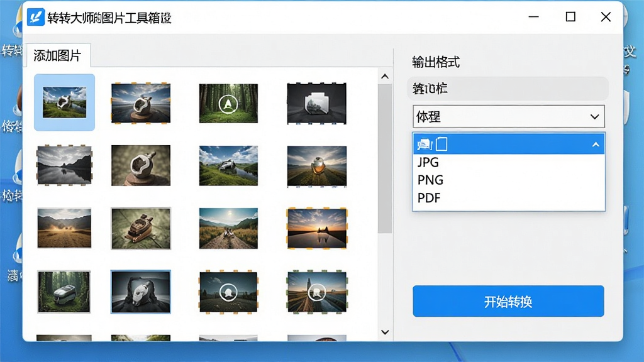The width and height of the screenshot is (644, 362).
Task: Close the 图片工具箱 window
Action: (606, 17)
